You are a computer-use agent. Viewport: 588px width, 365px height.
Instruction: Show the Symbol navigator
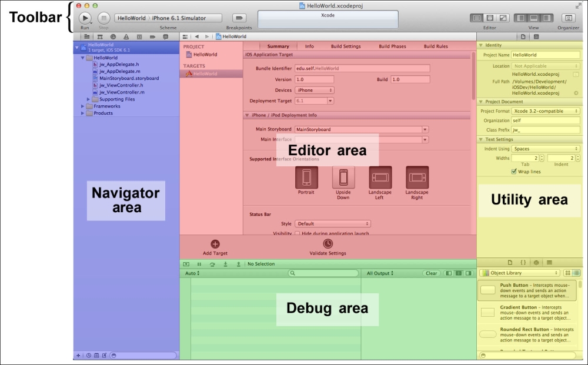pyautogui.click(x=100, y=36)
